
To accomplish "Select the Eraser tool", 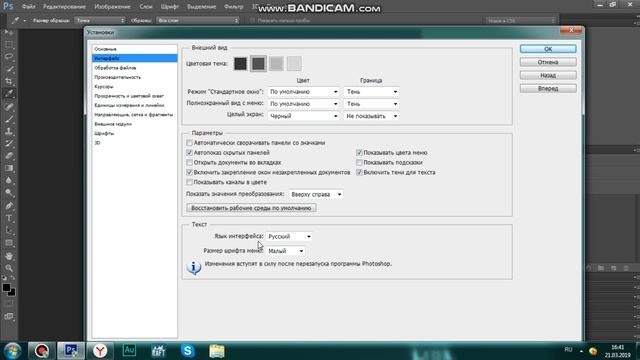I will [x=9, y=156].
